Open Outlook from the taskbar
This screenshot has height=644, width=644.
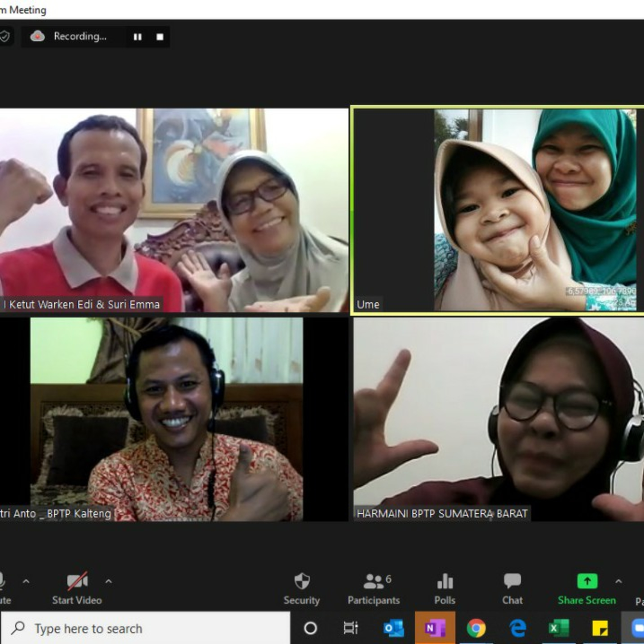tap(394, 628)
